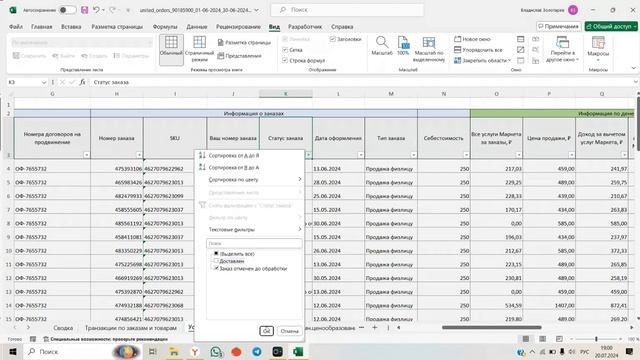The image size is (640, 360).
Task: Switch to the Вставка ribbon tab
Action: (x=71, y=27)
